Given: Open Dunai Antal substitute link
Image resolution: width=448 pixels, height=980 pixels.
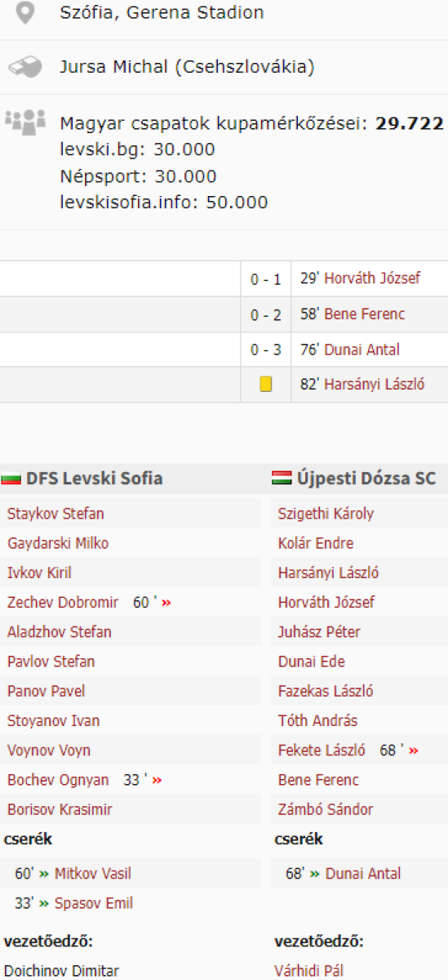Looking at the screenshot, I should click(x=363, y=874).
